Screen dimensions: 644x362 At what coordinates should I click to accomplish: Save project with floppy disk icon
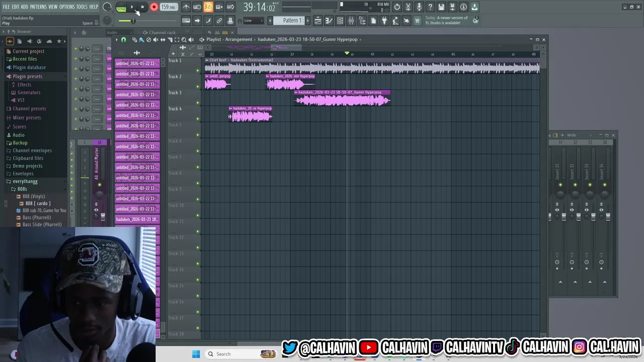coord(441,7)
